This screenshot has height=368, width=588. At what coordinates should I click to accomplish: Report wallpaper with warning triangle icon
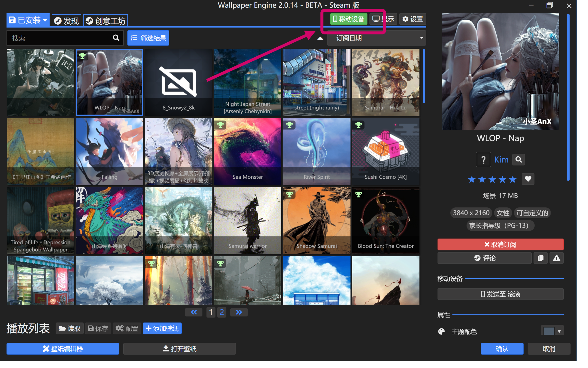(556, 258)
